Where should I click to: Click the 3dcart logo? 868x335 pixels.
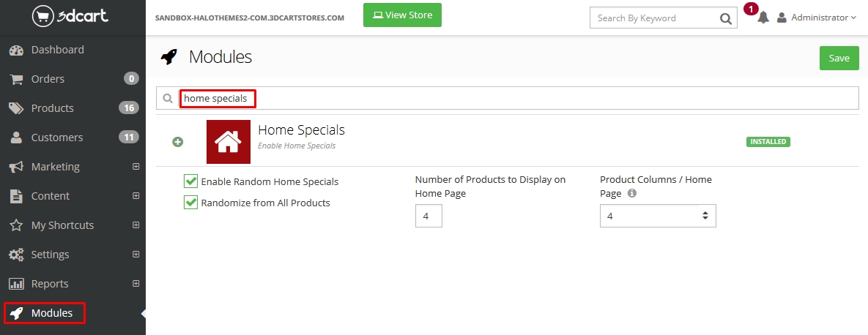tap(70, 15)
